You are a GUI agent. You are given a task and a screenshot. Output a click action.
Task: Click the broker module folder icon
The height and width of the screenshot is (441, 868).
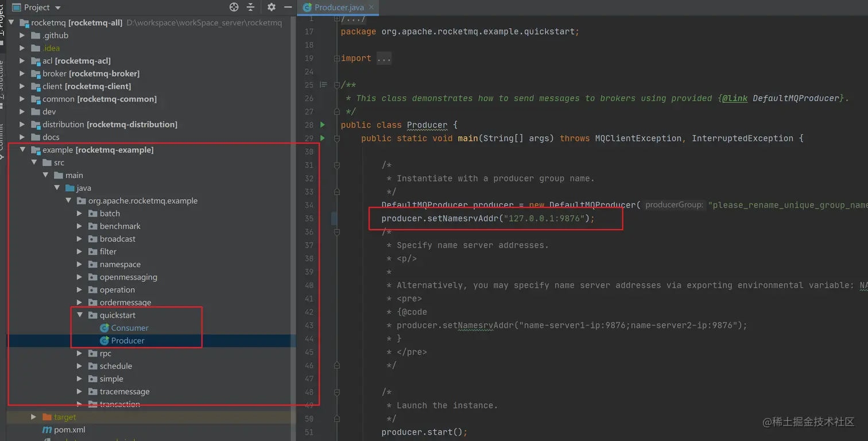36,73
